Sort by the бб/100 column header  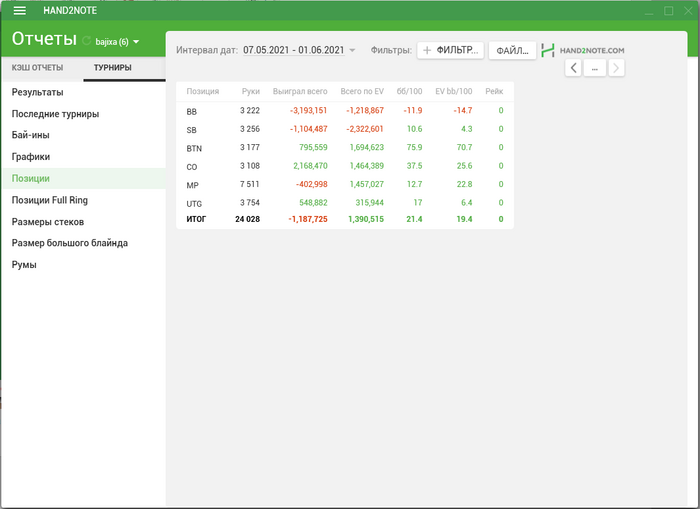pos(409,91)
